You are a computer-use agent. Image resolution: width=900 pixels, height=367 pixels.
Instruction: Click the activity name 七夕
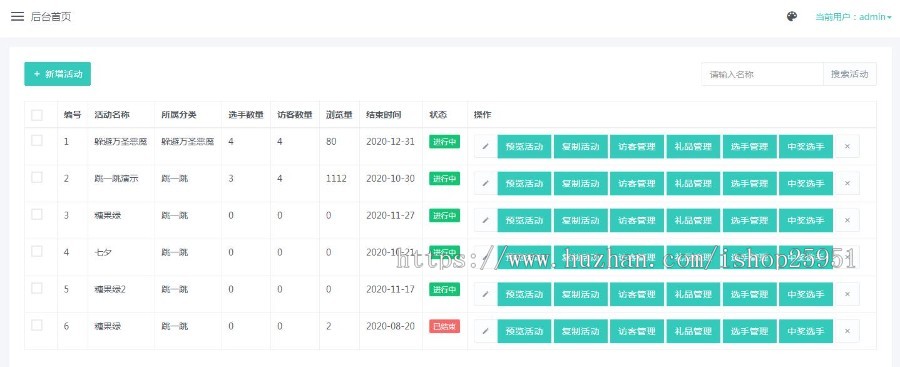103,252
